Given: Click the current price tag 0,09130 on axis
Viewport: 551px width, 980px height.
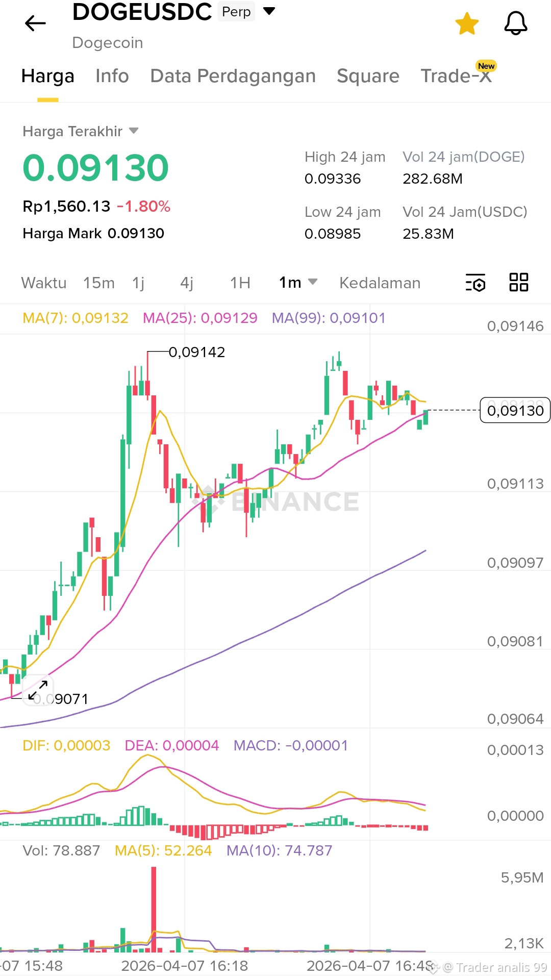Looking at the screenshot, I should [x=515, y=410].
